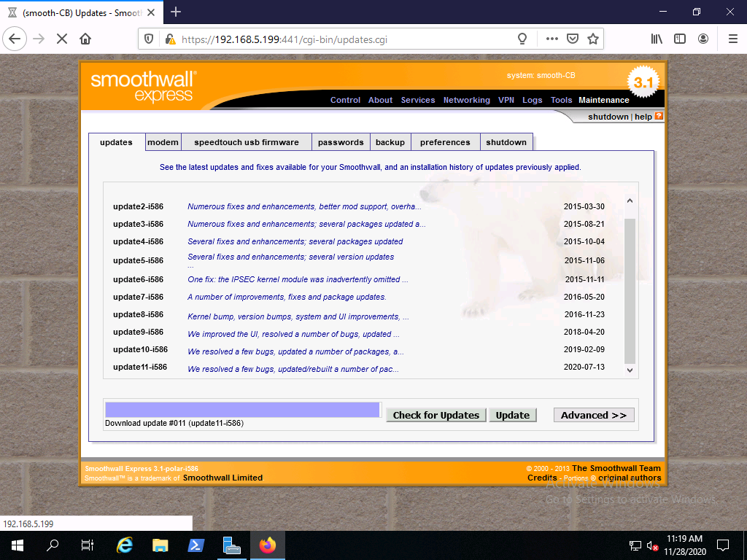Open the Firefox account icon
Image resolution: width=747 pixels, height=560 pixels.
click(703, 39)
